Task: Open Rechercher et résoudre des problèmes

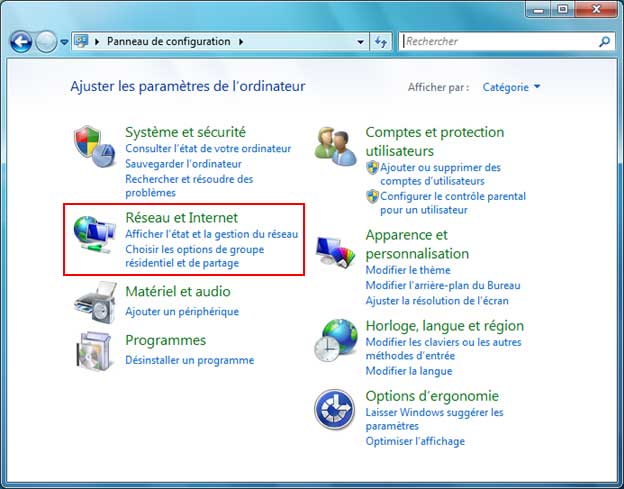Action: point(189,186)
